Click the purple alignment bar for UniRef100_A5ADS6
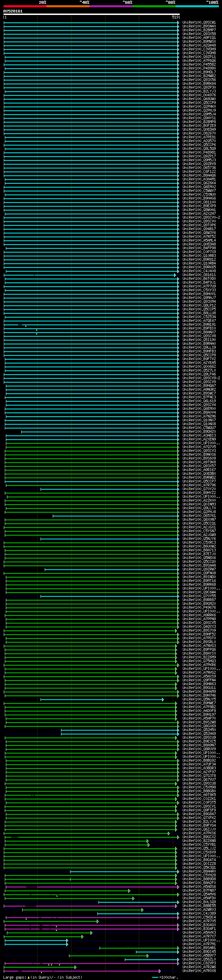This screenshot has width=222, height=980. point(92,887)
